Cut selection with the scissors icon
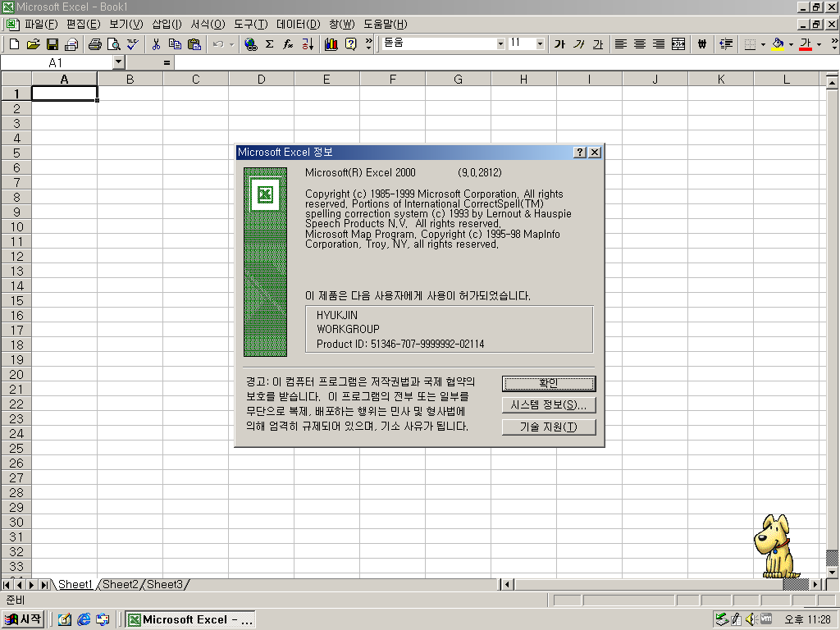This screenshot has height=630, width=840. pyautogui.click(x=156, y=44)
